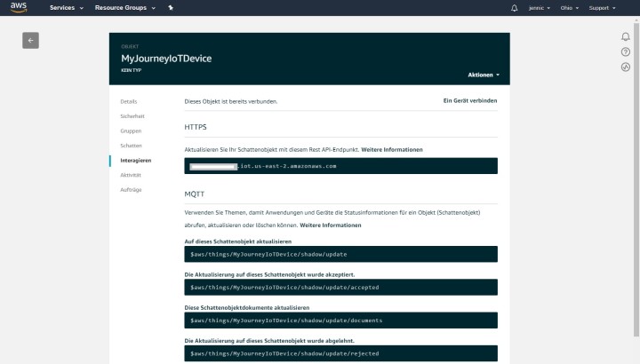
Task: Click 'Dieses Objekt ist bereits verbunden.' text
Action: (x=230, y=101)
